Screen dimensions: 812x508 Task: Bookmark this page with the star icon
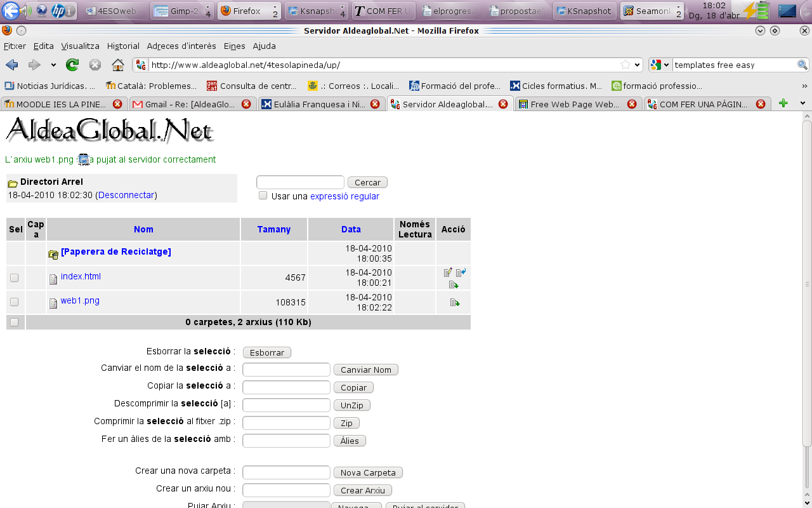tap(625, 65)
